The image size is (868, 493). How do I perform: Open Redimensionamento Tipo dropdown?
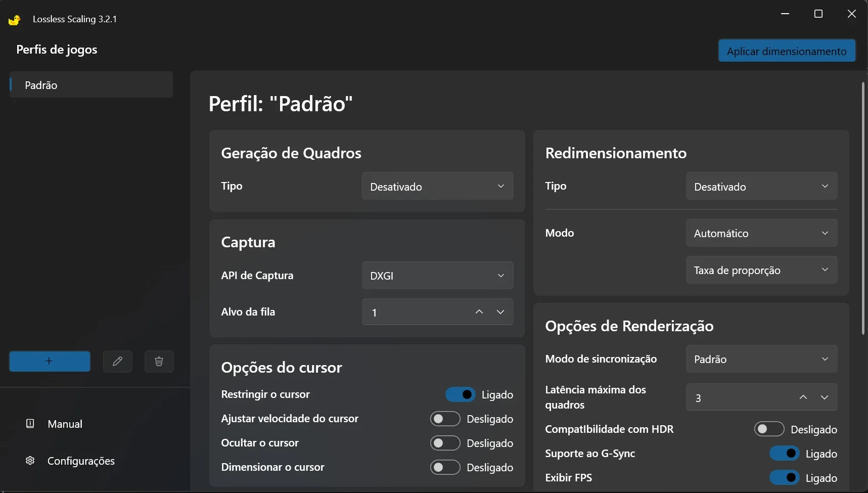pyautogui.click(x=762, y=186)
